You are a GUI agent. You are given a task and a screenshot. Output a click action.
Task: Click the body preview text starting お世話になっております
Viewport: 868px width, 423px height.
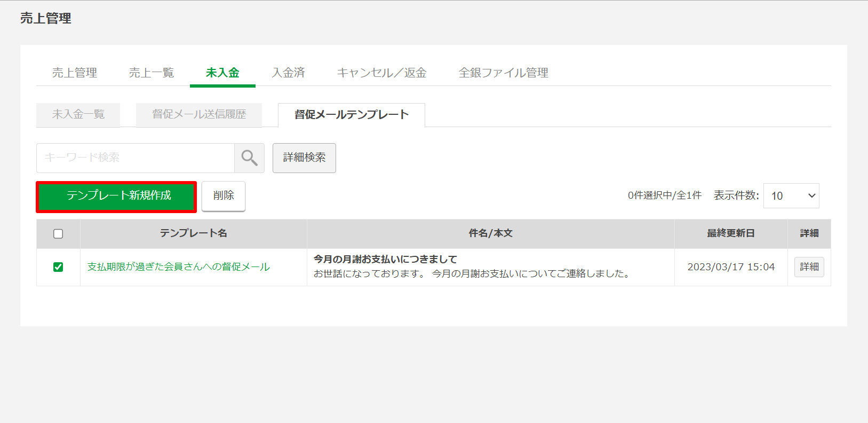pos(473,274)
